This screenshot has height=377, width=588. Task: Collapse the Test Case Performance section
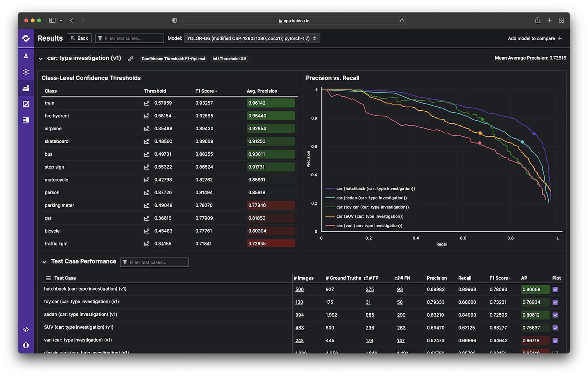[x=45, y=262]
